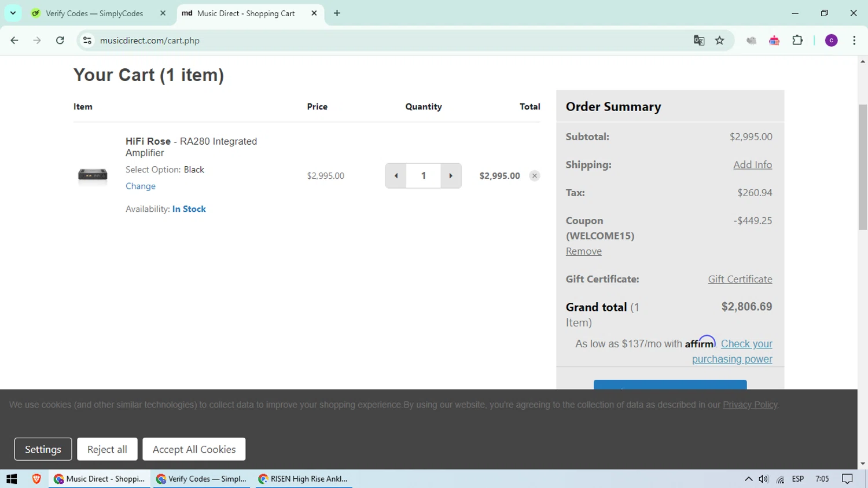Remove the HiFi Rose amplifier from cart
The width and height of the screenshot is (868, 488).
pyautogui.click(x=535, y=176)
